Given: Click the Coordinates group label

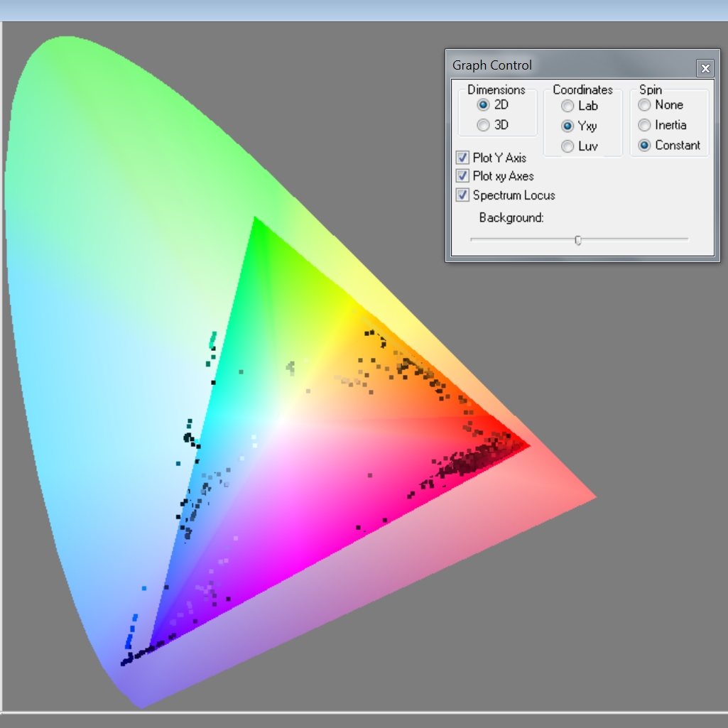Looking at the screenshot, I should click(x=582, y=89).
